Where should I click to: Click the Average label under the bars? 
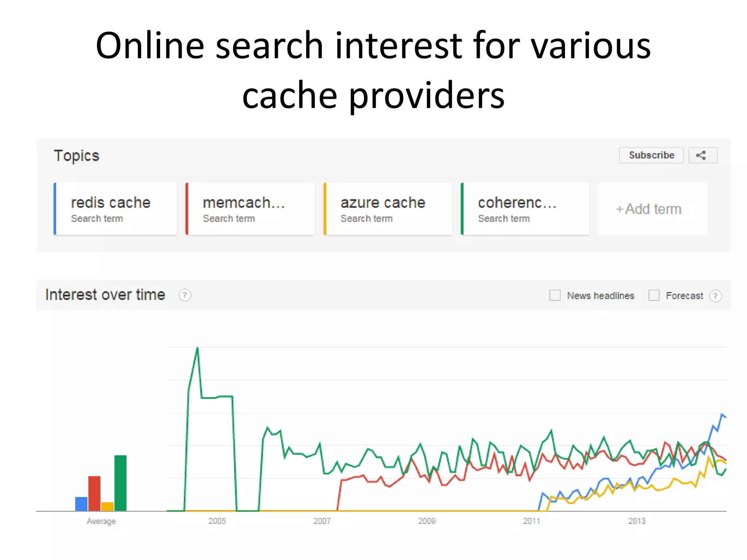click(x=101, y=521)
